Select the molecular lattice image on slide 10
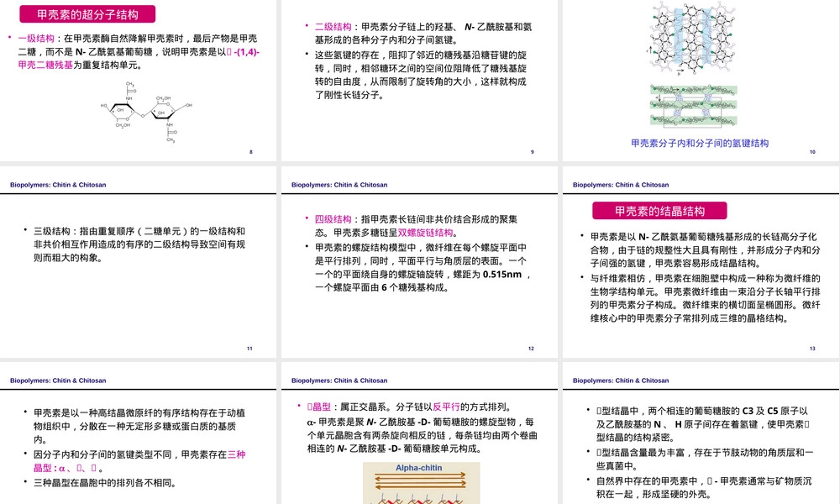 coord(692,39)
